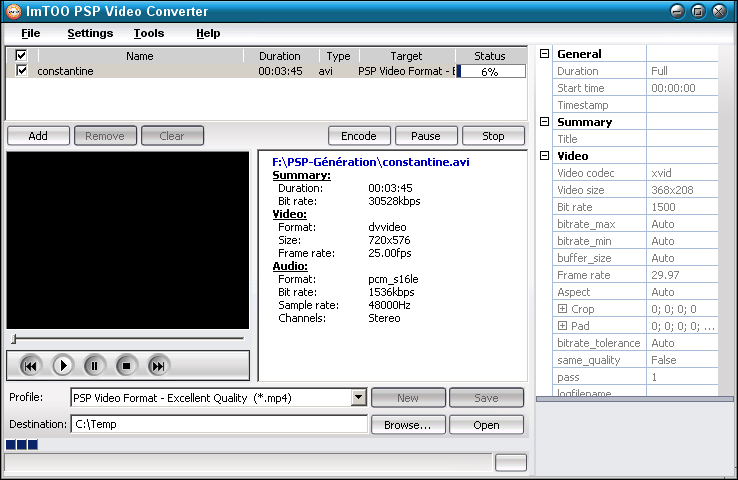Click the F:\PSP-Génération\constantine.avi file path
738x480 pixels.
pos(371,162)
